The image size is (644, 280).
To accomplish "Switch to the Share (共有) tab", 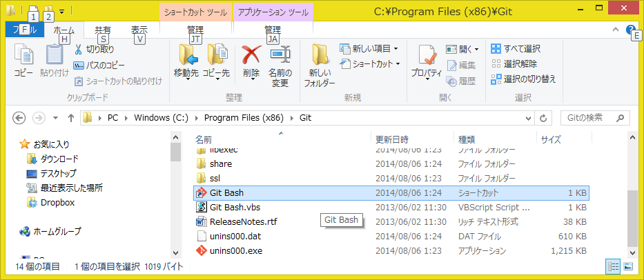I will point(103,30).
